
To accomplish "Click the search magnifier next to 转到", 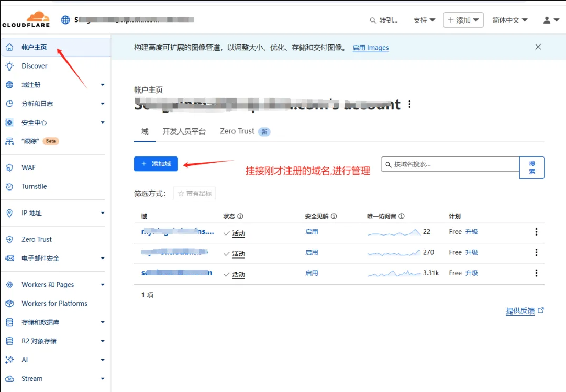I will coord(373,20).
